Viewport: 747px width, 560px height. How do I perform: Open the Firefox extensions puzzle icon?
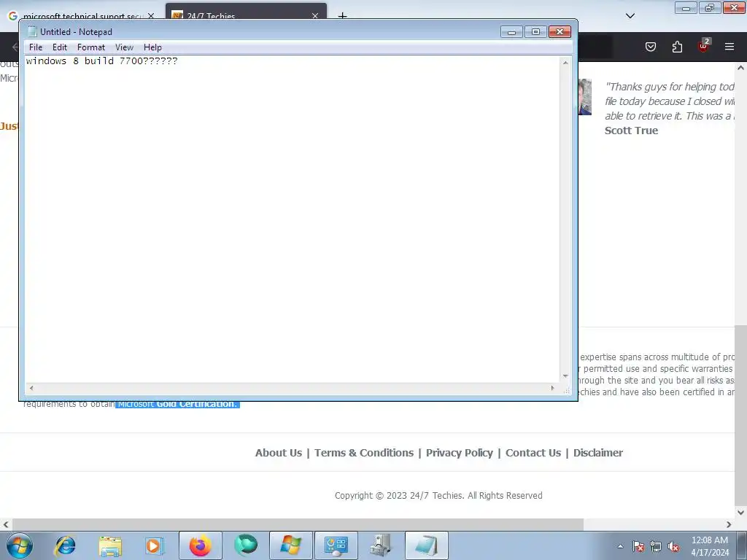[677, 47]
